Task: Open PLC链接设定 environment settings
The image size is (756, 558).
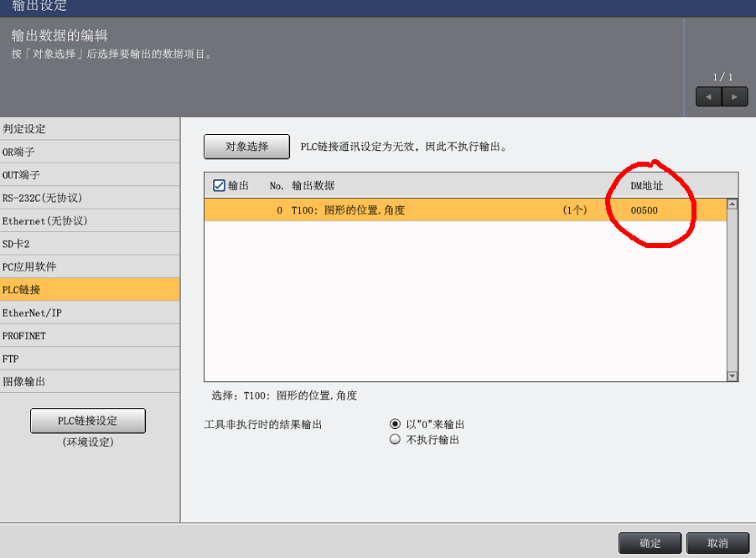Action: click(x=88, y=421)
